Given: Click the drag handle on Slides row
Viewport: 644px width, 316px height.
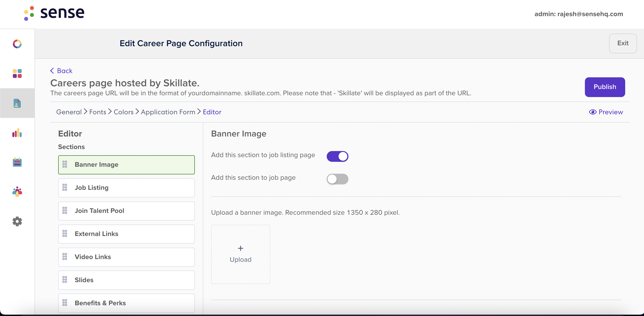Looking at the screenshot, I should [65, 280].
